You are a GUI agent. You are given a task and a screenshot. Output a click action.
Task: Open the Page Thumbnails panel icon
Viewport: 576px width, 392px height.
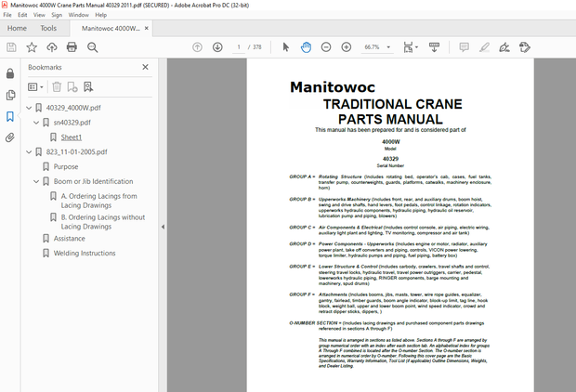10,95
